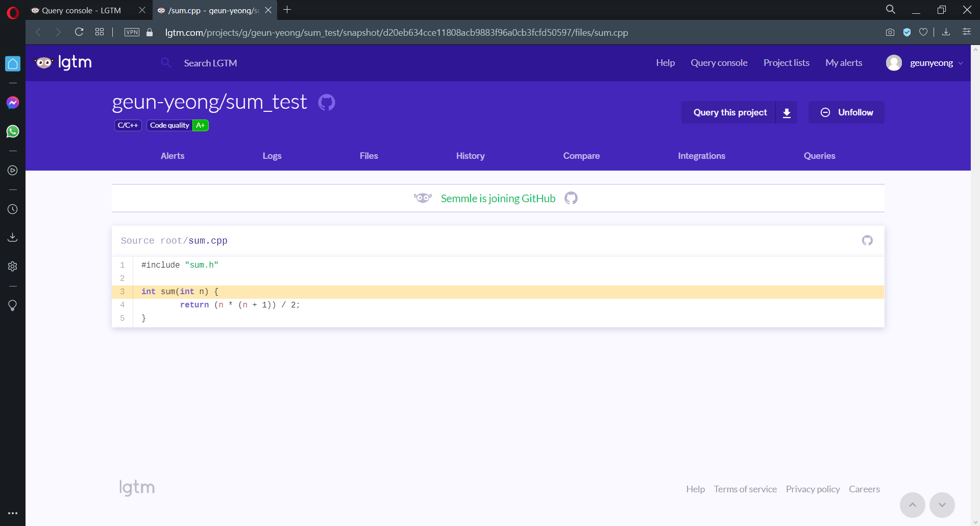Click the lightbulb tips sidebar icon
980x526 pixels.
click(13, 305)
